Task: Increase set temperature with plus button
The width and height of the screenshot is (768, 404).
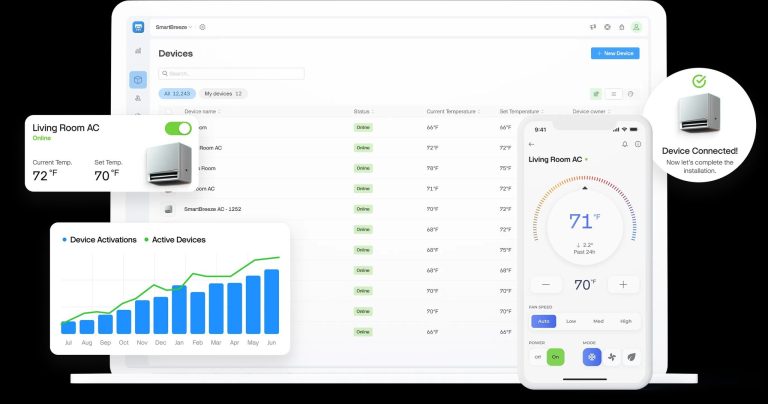Action: point(623,285)
